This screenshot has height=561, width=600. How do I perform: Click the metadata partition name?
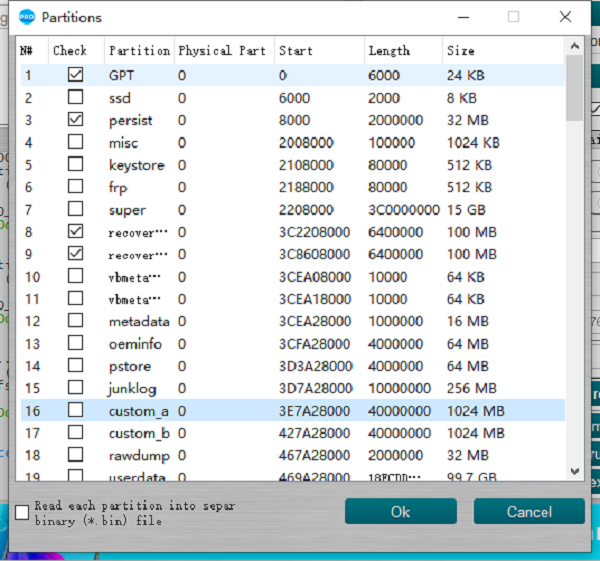pos(139,321)
